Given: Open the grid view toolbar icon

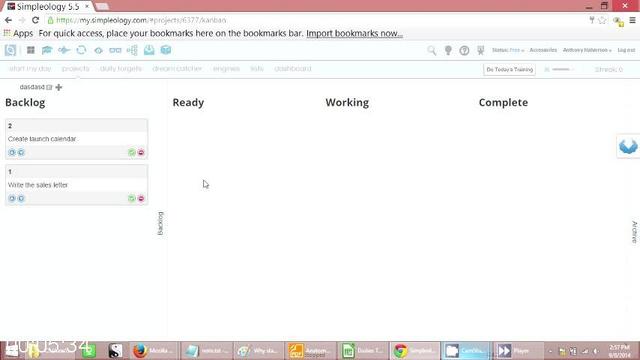Looking at the screenshot, I should pos(31,50).
